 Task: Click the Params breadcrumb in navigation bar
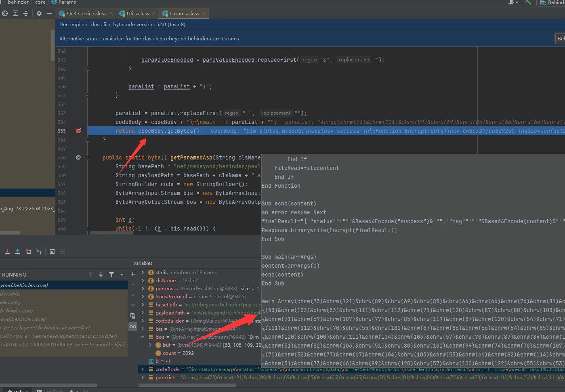pos(67,2)
